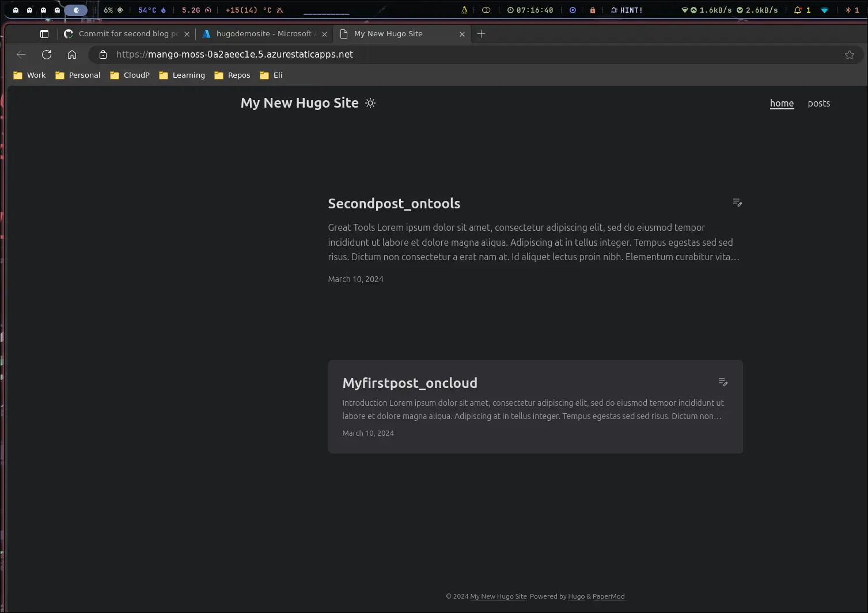868x613 pixels.
Task: Click the site lock icon in address bar
Action: [103, 55]
